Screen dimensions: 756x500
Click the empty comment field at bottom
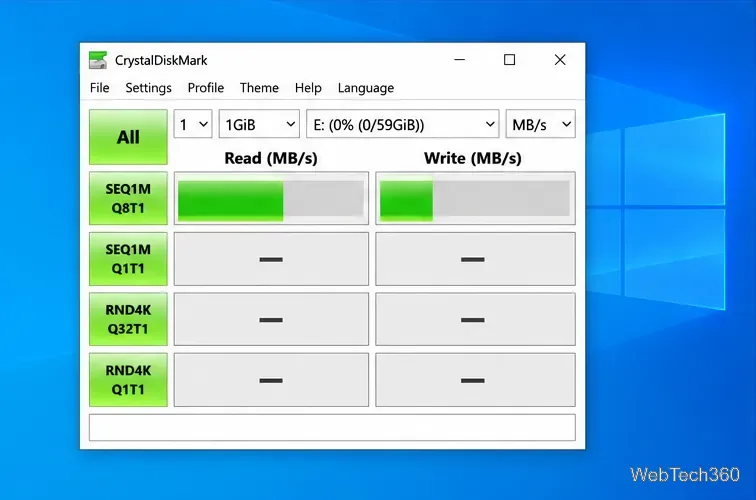(x=332, y=427)
